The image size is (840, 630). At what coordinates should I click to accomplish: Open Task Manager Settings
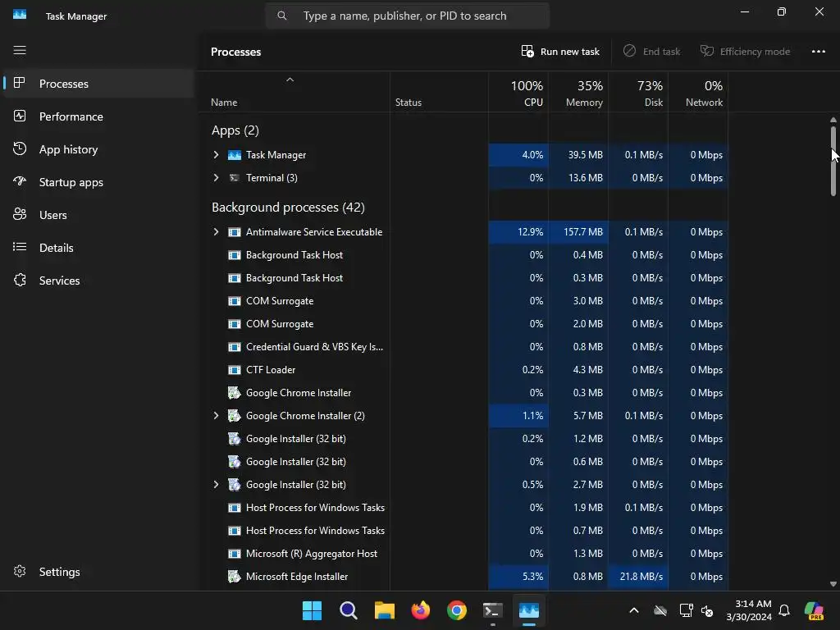[x=98, y=572]
